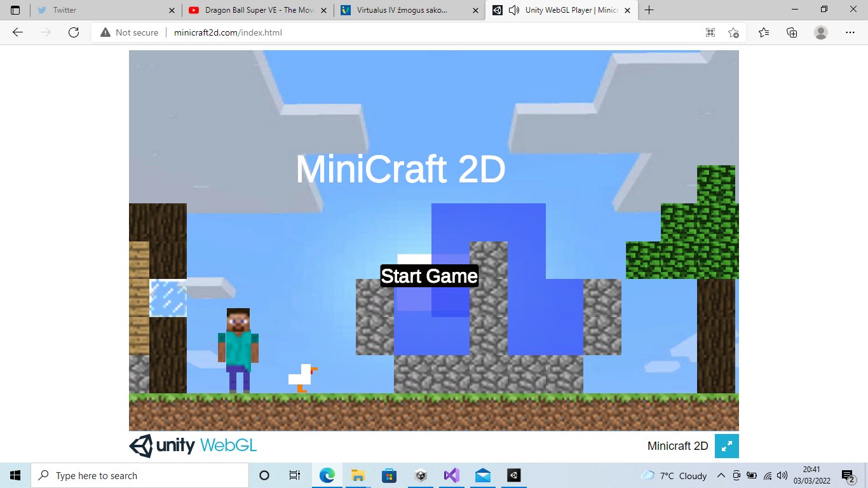Show hidden system tray icons
Viewport: 868px width, 488px height.
(721, 475)
